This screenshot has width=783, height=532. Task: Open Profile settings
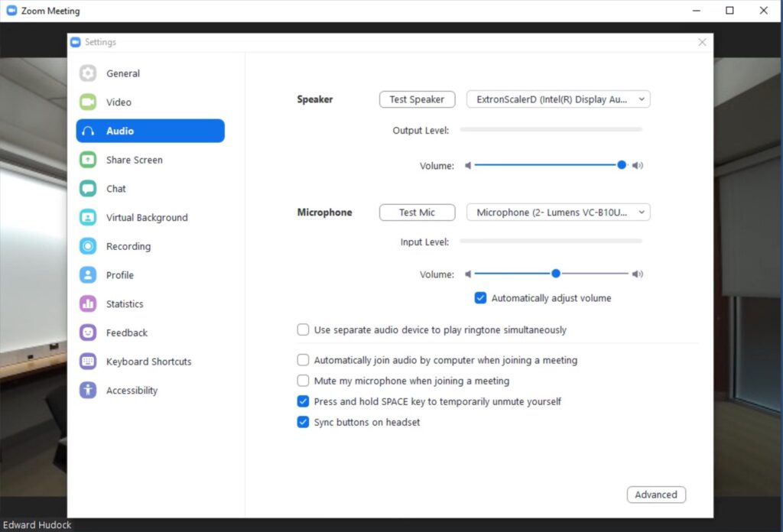tap(151, 275)
